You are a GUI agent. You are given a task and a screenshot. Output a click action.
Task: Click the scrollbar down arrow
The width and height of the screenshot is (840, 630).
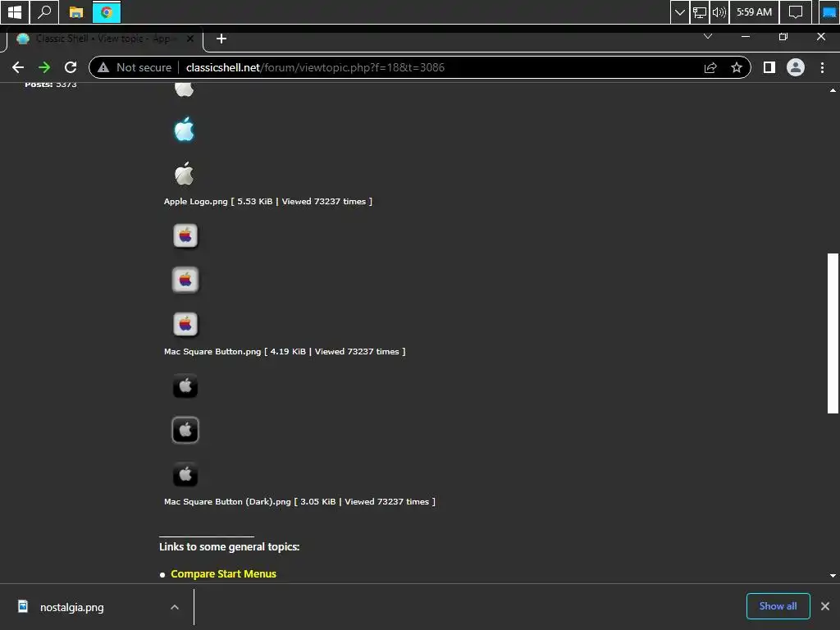(x=833, y=575)
